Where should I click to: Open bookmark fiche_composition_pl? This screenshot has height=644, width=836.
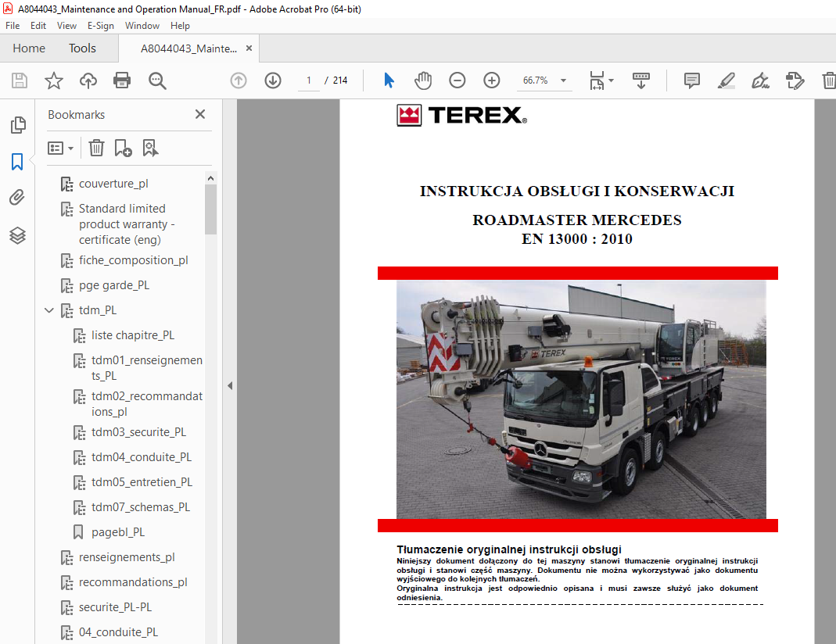tap(133, 260)
